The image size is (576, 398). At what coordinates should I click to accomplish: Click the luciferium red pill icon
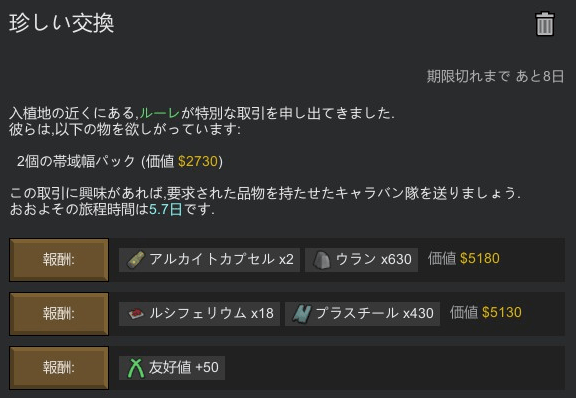coord(136,314)
